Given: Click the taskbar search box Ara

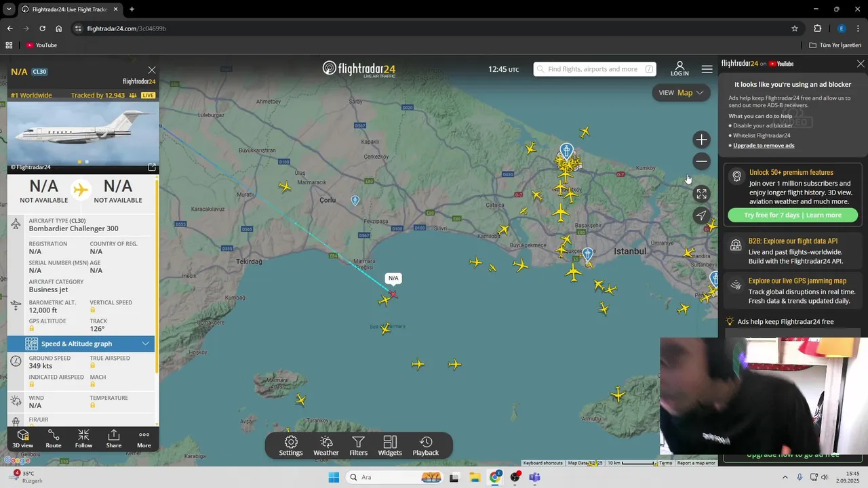Looking at the screenshot, I should [395, 477].
